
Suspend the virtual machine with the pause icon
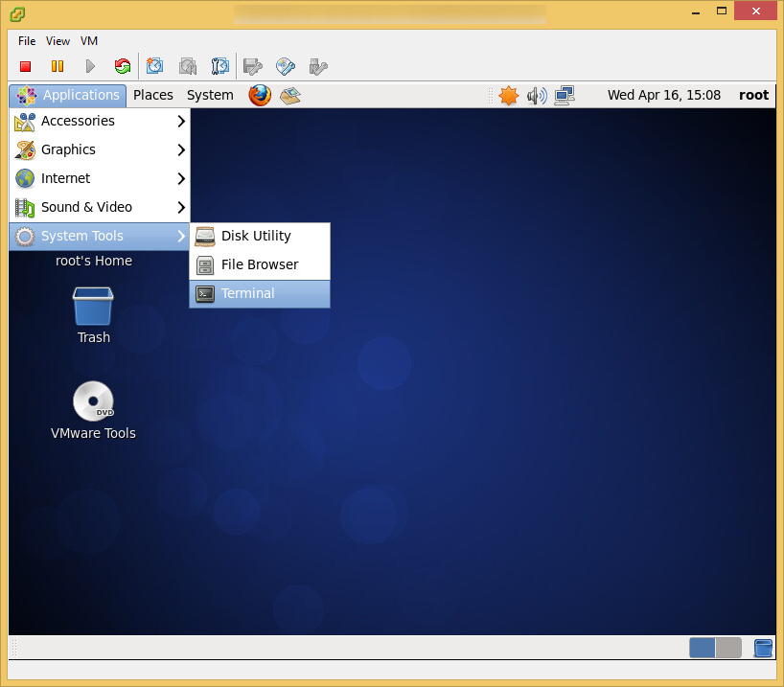(x=58, y=66)
